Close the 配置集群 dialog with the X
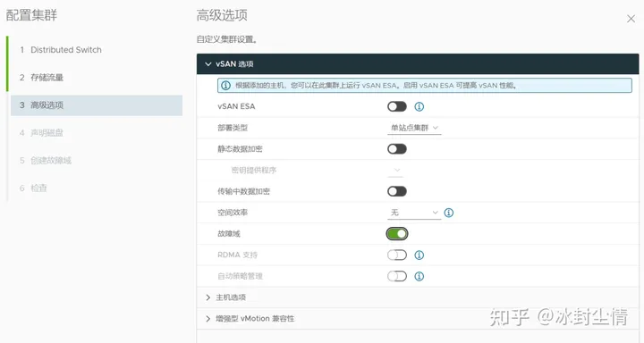This screenshot has height=343, width=644. pos(631,19)
